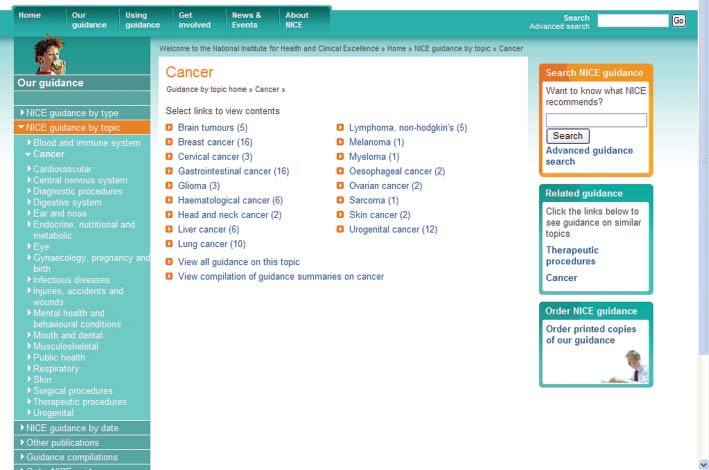Open Our guidance navigation tab
The image size is (709, 470).
click(89, 20)
